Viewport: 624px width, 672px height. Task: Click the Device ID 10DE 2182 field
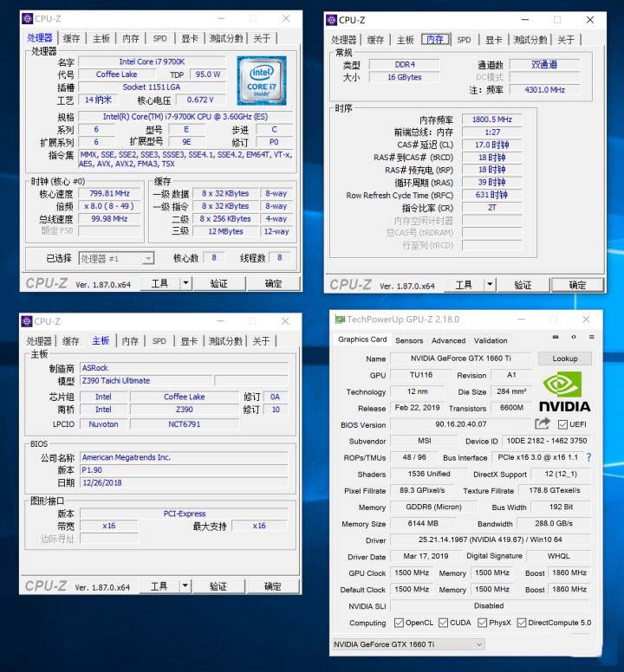tap(546, 441)
